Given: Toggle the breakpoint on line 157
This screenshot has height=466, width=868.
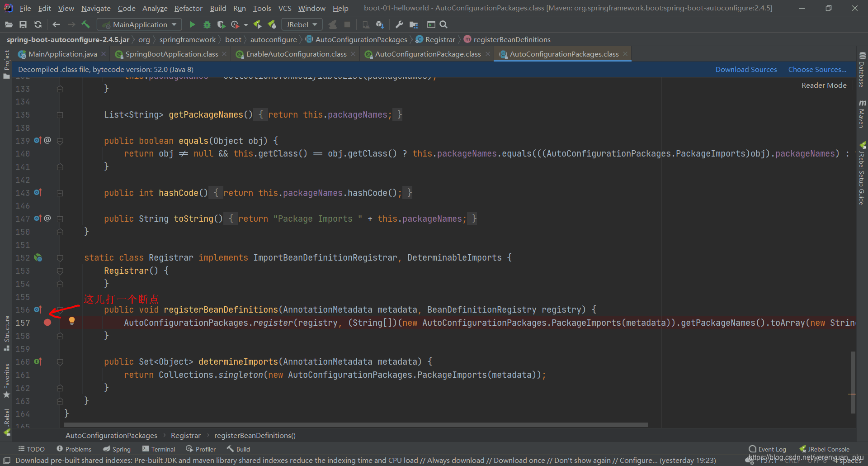Looking at the screenshot, I should coord(47,323).
